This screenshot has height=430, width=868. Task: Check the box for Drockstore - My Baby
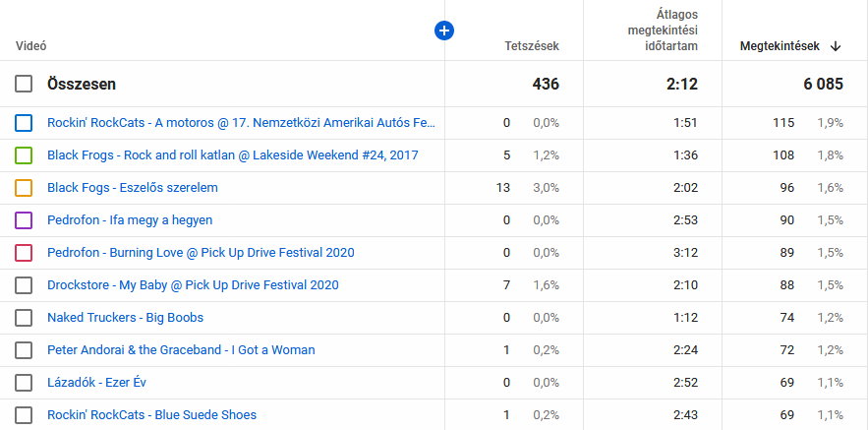[25, 285]
